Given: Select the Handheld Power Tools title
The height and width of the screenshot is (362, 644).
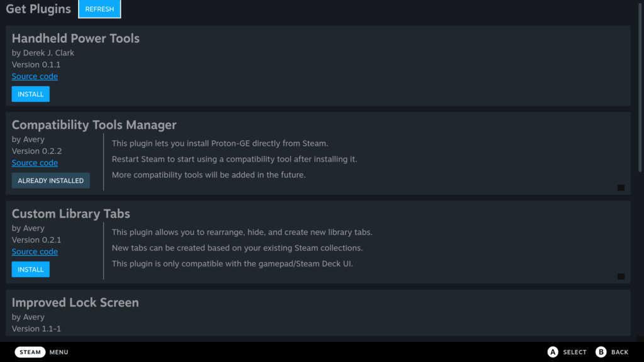Looking at the screenshot, I should pos(75,38).
